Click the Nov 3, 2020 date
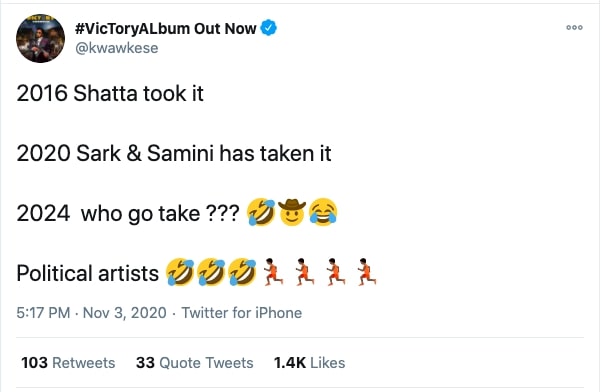The width and height of the screenshot is (602, 392). tap(125, 313)
